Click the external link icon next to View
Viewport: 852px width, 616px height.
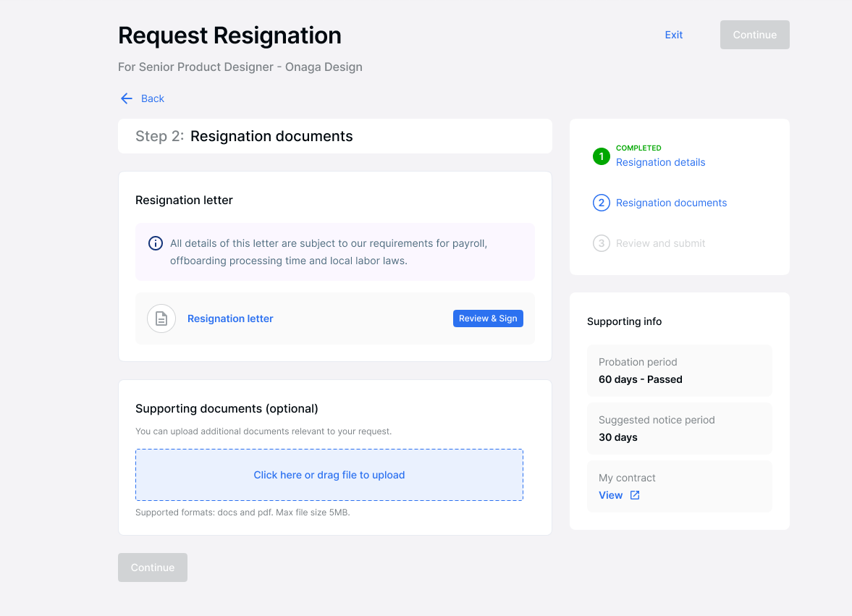(635, 495)
